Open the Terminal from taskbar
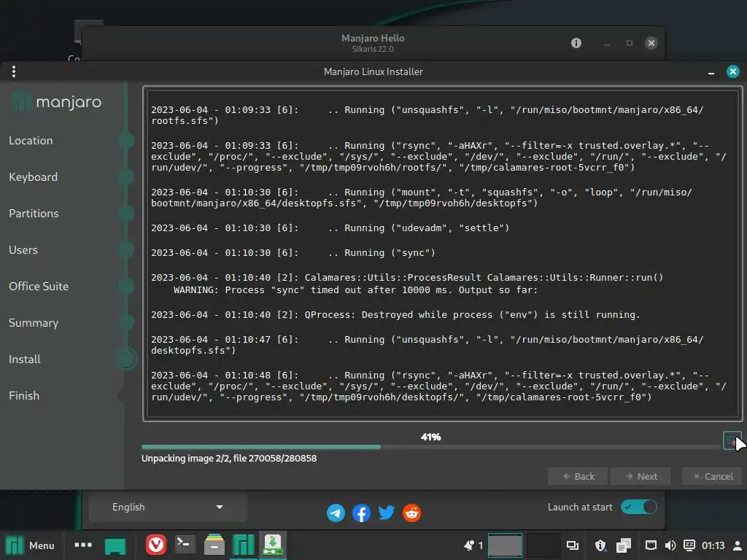Image resolution: width=747 pixels, height=560 pixels. point(185,545)
